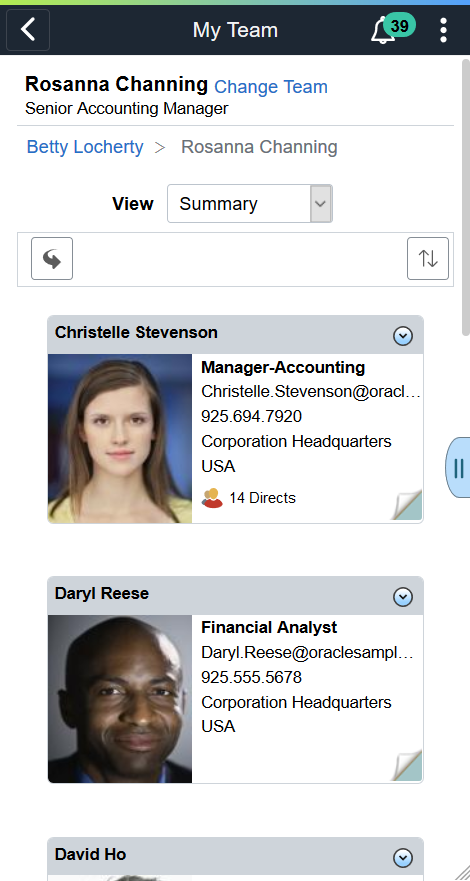Image resolution: width=470 pixels, height=881 pixels.
Task: Click the 14 Directs link
Action: tap(262, 498)
